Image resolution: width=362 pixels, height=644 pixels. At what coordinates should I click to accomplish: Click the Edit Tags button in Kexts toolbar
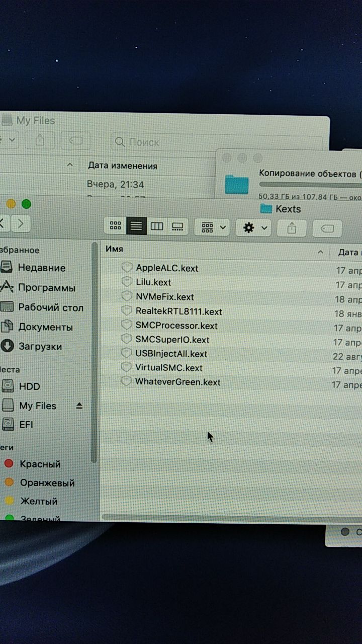coord(327,229)
